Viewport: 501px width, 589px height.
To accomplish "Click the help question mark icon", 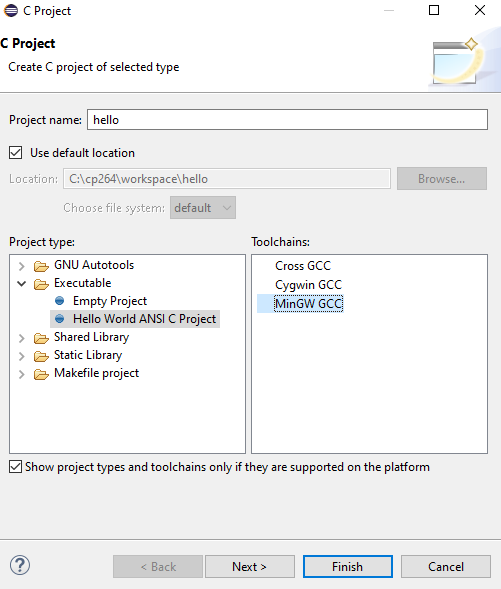I will pyautogui.click(x=20, y=565).
